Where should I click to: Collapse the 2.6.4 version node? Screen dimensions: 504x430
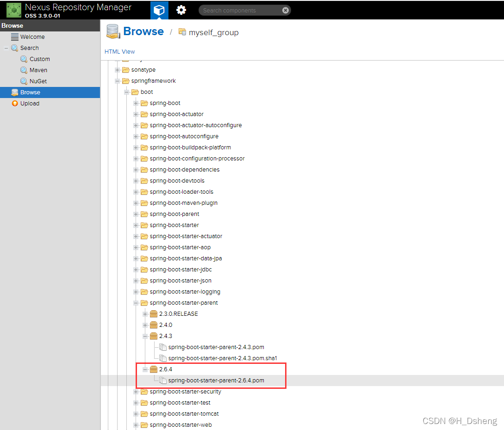point(145,369)
